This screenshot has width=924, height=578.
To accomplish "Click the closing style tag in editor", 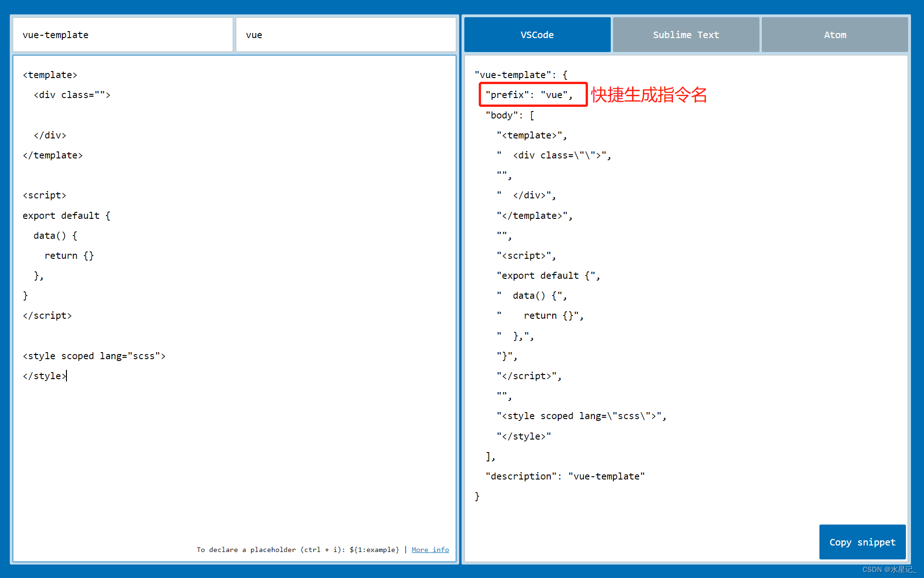I will (x=43, y=376).
